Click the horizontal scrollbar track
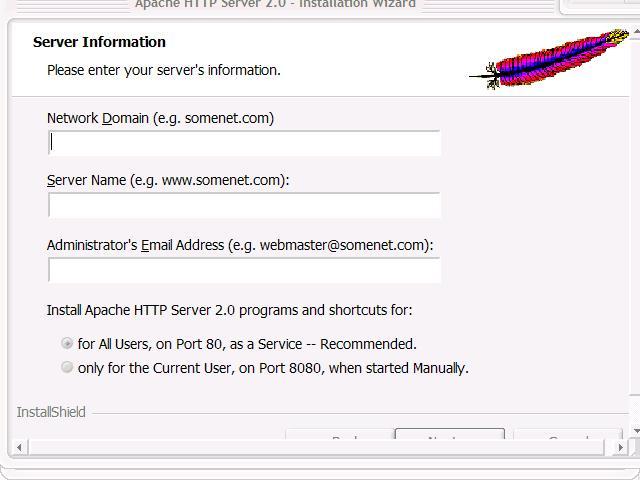 click(316, 447)
